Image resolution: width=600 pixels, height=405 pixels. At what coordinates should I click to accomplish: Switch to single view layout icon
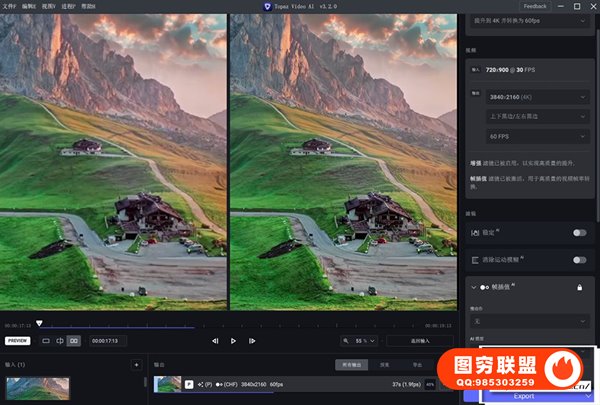tap(46, 341)
